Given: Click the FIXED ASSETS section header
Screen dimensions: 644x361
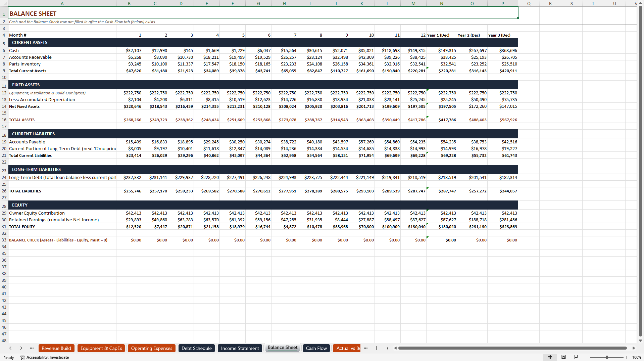Looking at the screenshot, I should [263, 85].
